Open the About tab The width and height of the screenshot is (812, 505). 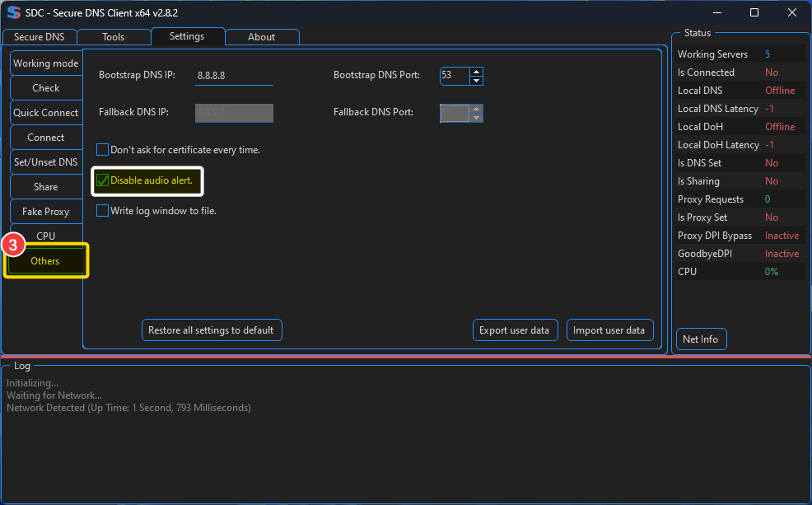coord(262,37)
